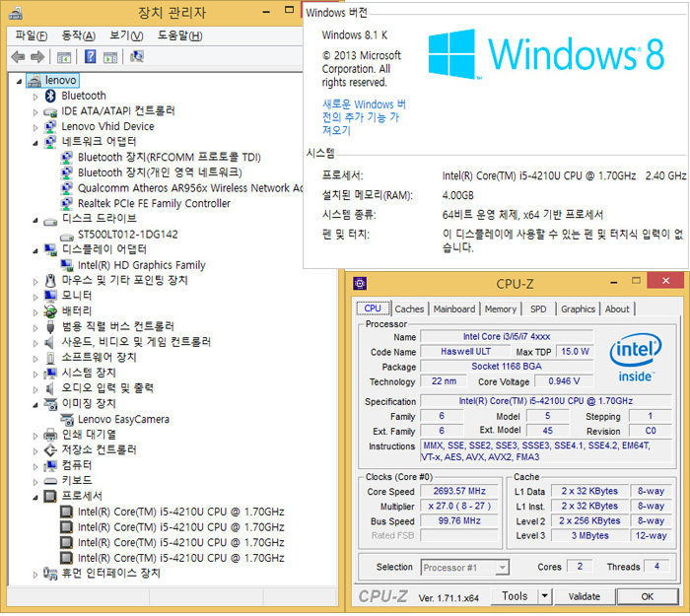Image resolution: width=690 pixels, height=616 pixels.
Task: Click the Max TDP value 15.0 W
Action: coord(575,352)
